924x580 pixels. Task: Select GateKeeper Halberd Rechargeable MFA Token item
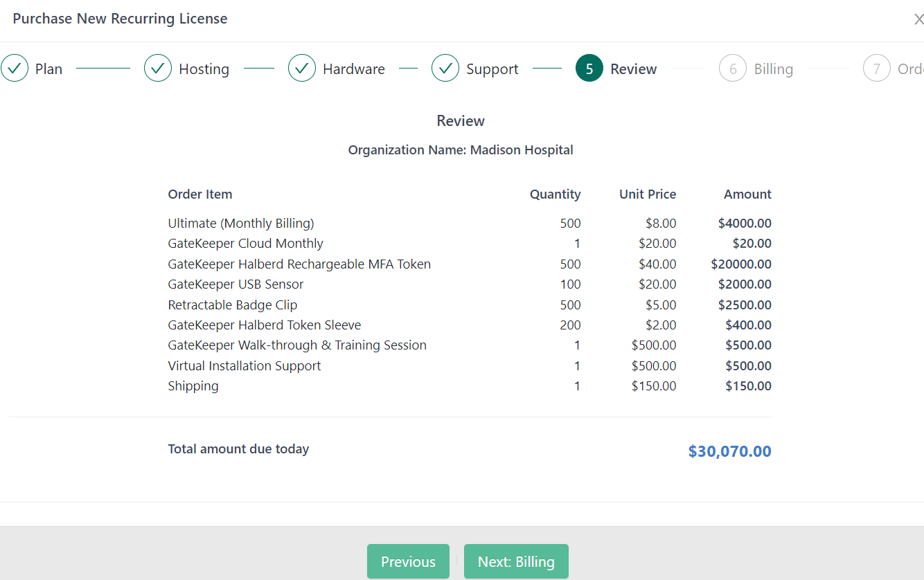[299, 264]
